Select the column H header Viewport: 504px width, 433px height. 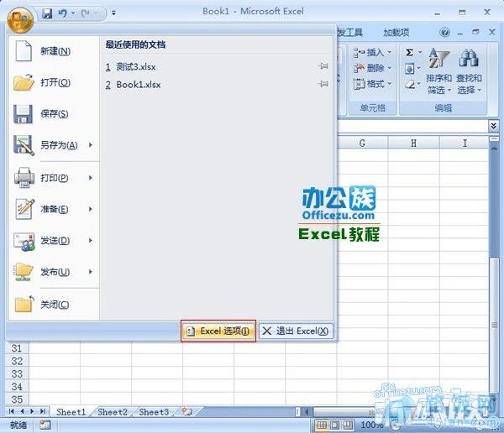point(413,143)
